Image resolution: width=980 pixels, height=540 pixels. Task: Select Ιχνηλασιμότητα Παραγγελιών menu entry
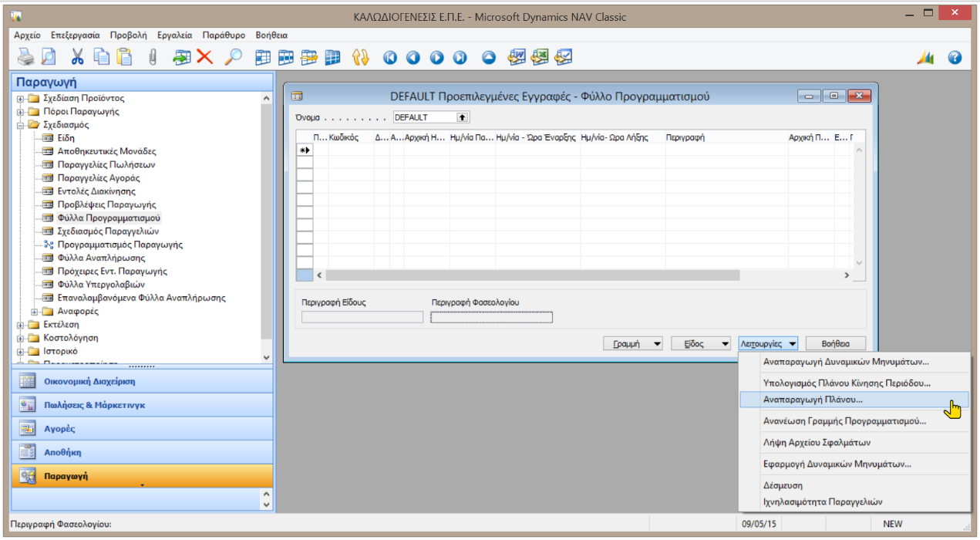click(x=854, y=502)
